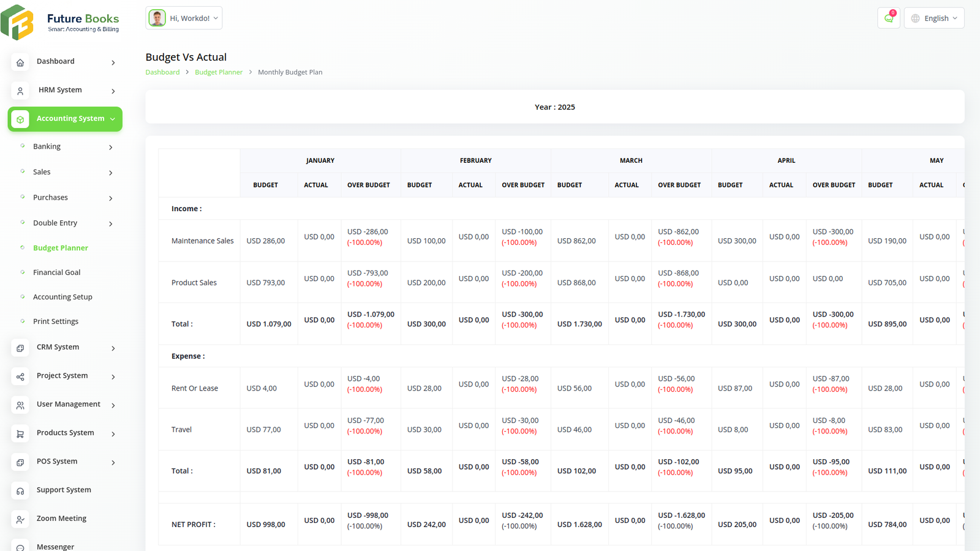Navigate to Financial Goal menu item
980x551 pixels.
[57, 272]
